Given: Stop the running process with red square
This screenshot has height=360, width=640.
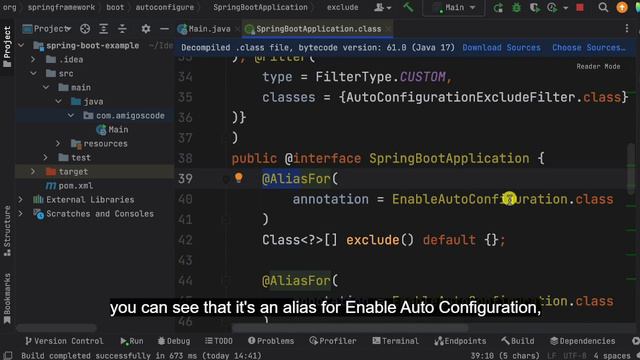Looking at the screenshot, I should tap(580, 7).
